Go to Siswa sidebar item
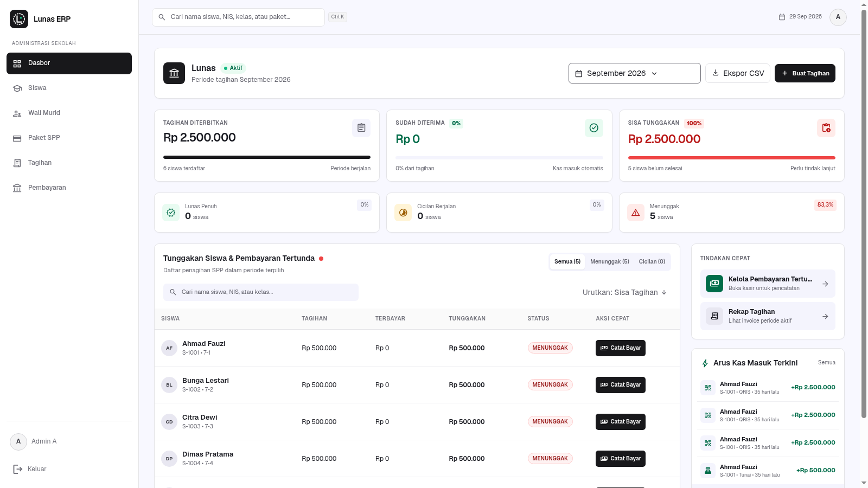The width and height of the screenshot is (868, 488). (x=69, y=88)
